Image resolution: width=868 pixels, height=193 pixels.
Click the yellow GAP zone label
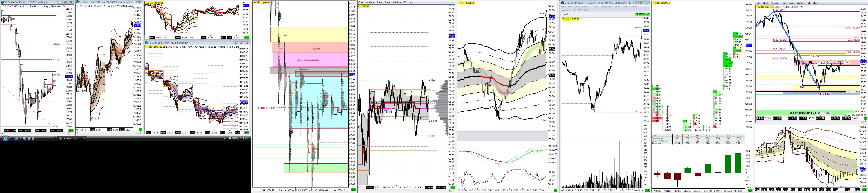tap(286, 35)
